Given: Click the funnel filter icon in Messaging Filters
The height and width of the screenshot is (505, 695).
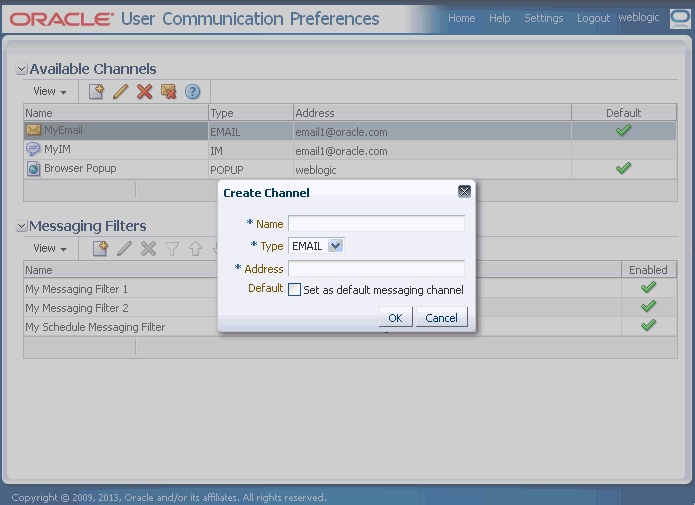Looking at the screenshot, I should click(172, 249).
